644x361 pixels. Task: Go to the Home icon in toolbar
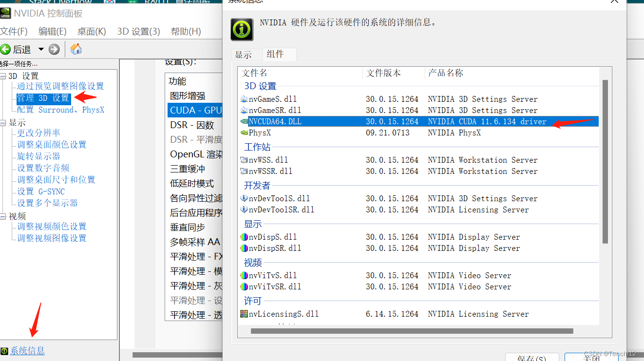click(76, 49)
